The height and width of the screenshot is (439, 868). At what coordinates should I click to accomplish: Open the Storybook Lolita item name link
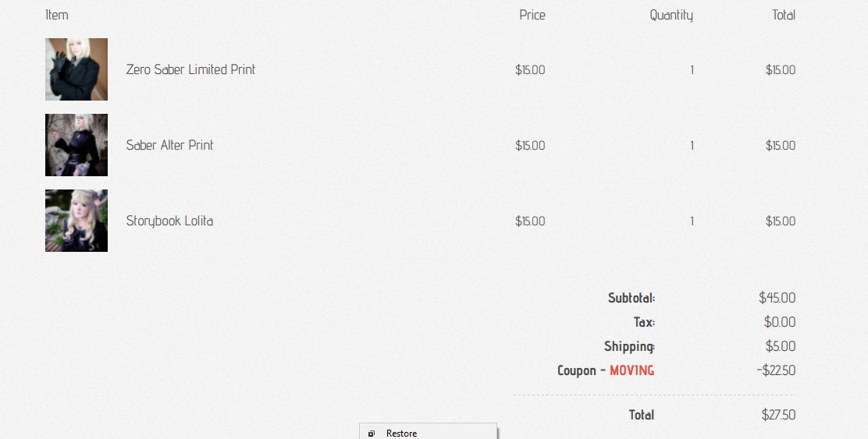[169, 221]
